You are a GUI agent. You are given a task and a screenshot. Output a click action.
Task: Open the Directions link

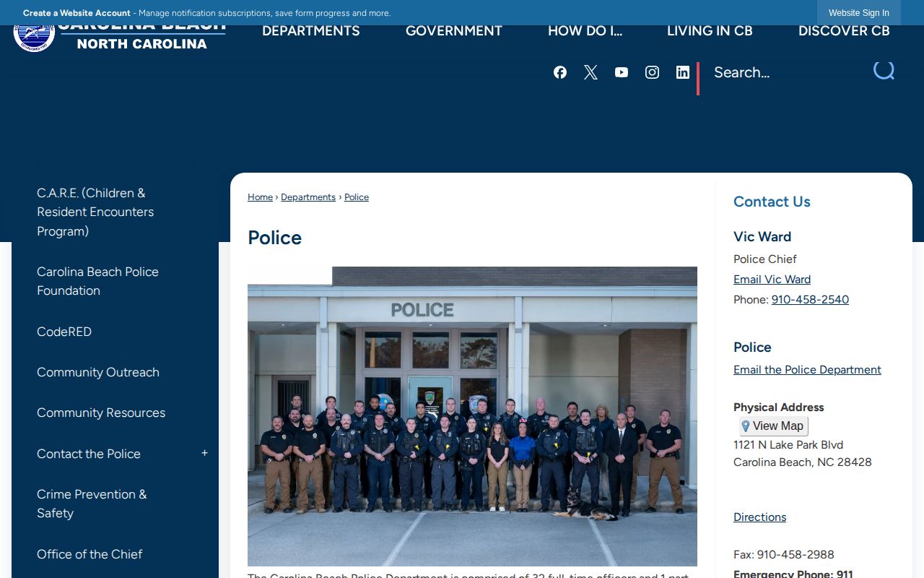click(x=759, y=517)
